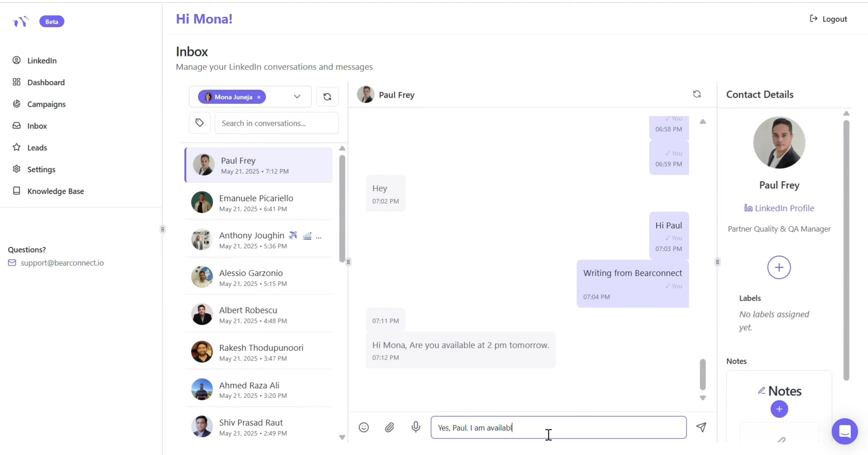Click the attachment paperclip icon

[x=390, y=427]
